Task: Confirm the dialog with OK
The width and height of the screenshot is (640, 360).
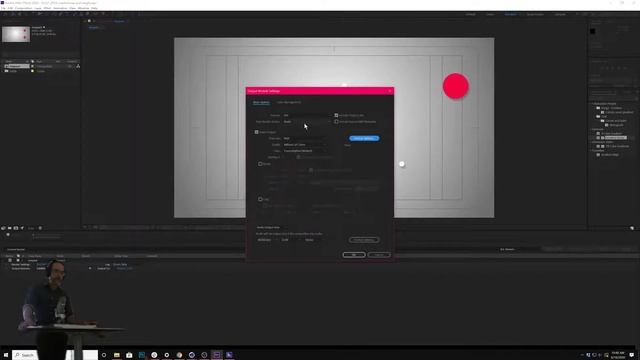Action: point(354,255)
